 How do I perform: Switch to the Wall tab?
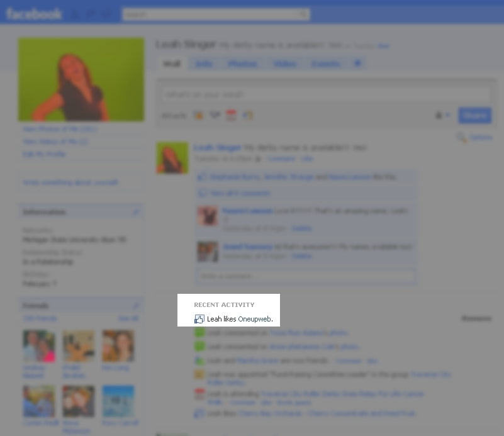click(x=172, y=64)
